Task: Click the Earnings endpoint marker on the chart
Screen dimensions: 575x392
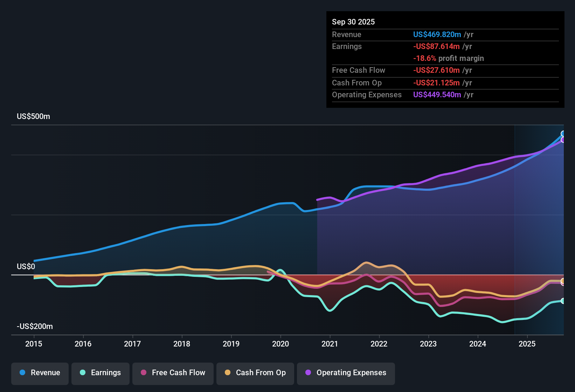Action: pyautogui.click(x=563, y=301)
